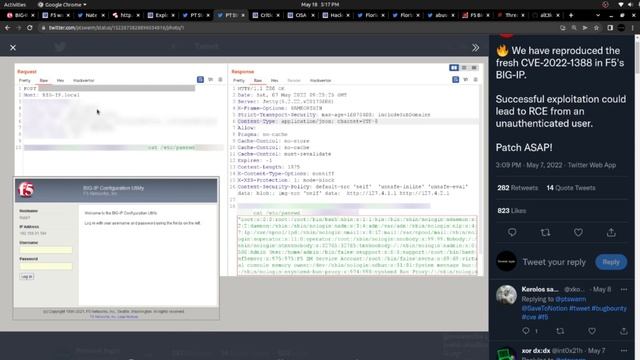
Task: Retweet the main CVE-2022-1388 tweet
Action: (545, 232)
